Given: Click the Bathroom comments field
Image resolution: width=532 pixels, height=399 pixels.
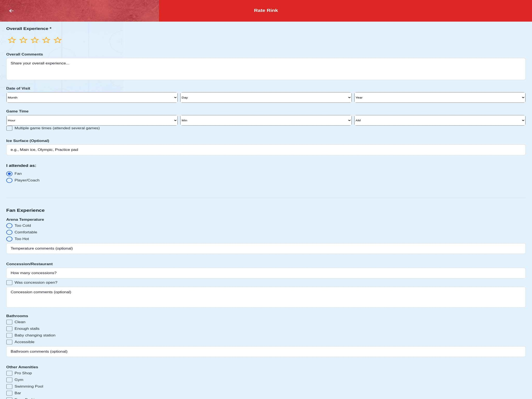Looking at the screenshot, I should [x=266, y=352].
